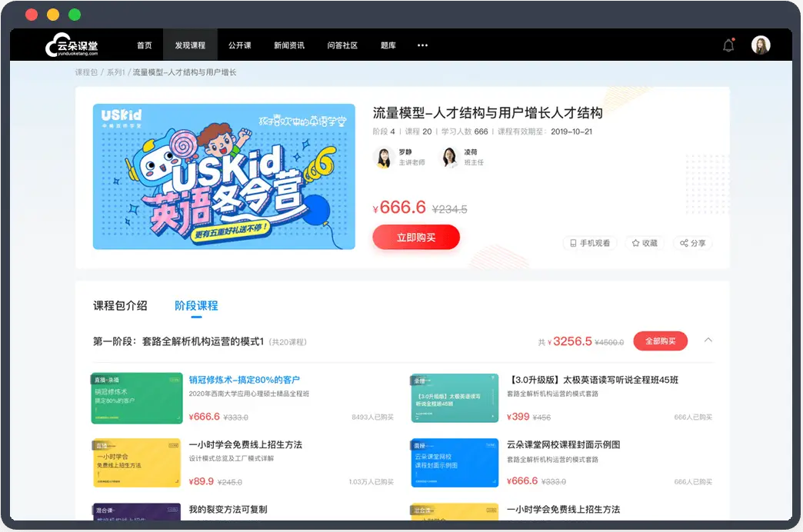Click the 云朵课堂 logo
This screenshot has height=532, width=803.
(72, 45)
